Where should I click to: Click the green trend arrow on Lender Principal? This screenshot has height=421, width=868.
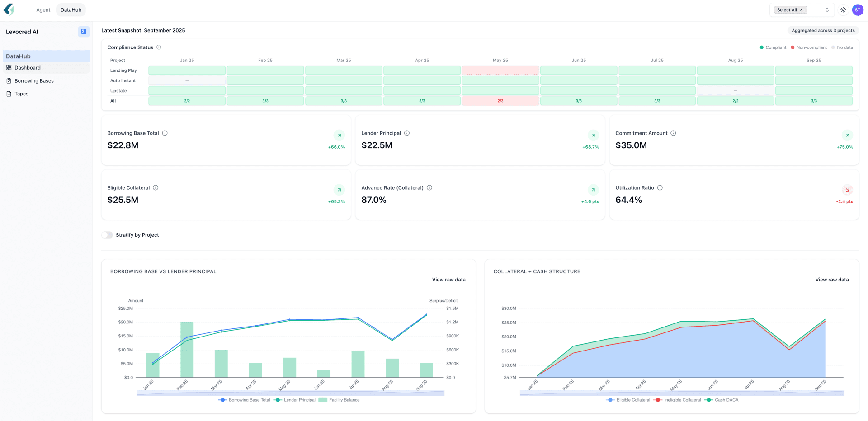click(593, 135)
